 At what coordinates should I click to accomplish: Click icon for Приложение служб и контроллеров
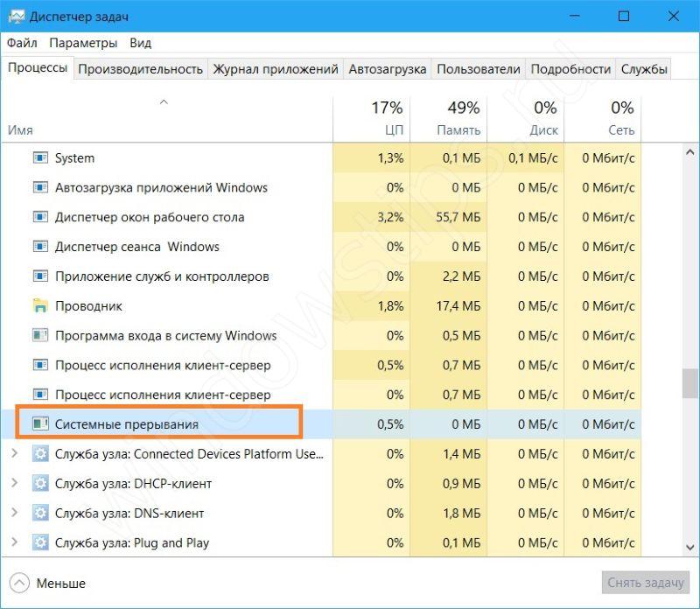pyautogui.click(x=40, y=276)
